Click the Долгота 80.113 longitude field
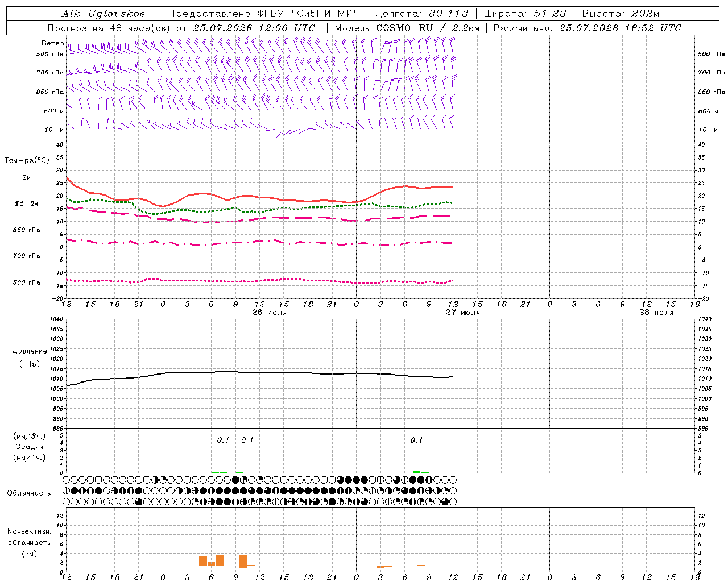728x582 pixels. pyautogui.click(x=421, y=14)
